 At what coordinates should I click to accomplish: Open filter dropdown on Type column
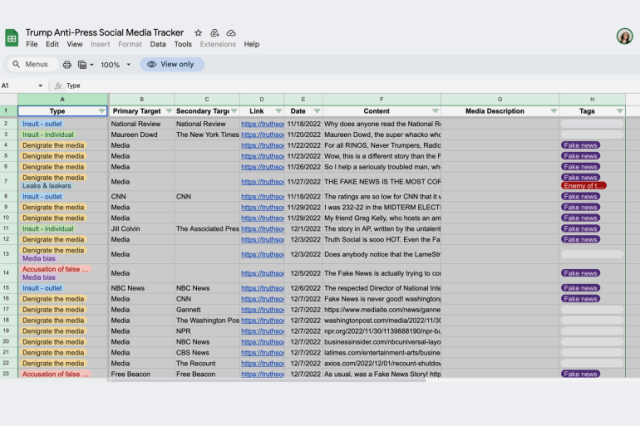[101, 111]
